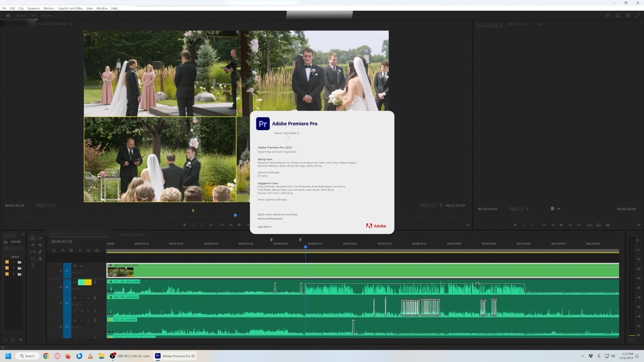644x362 pixels.
Task: Toggle voice-over record microphone on A1
Action: tap(95, 283)
